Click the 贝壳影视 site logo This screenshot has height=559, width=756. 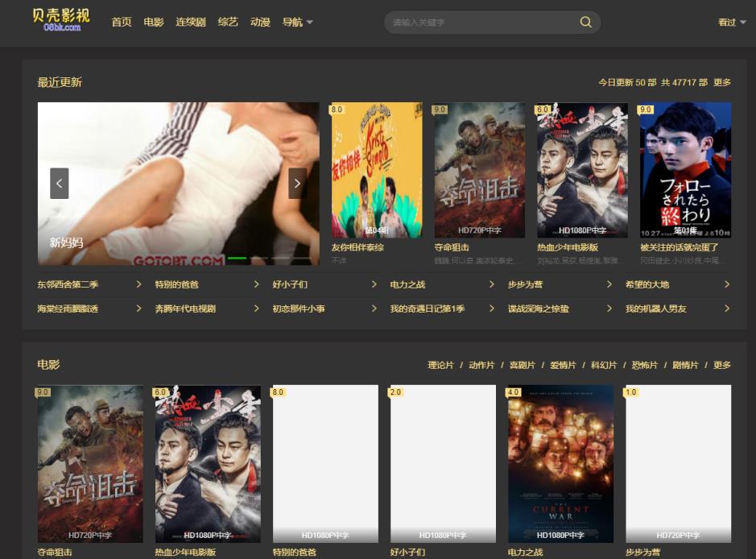61,20
